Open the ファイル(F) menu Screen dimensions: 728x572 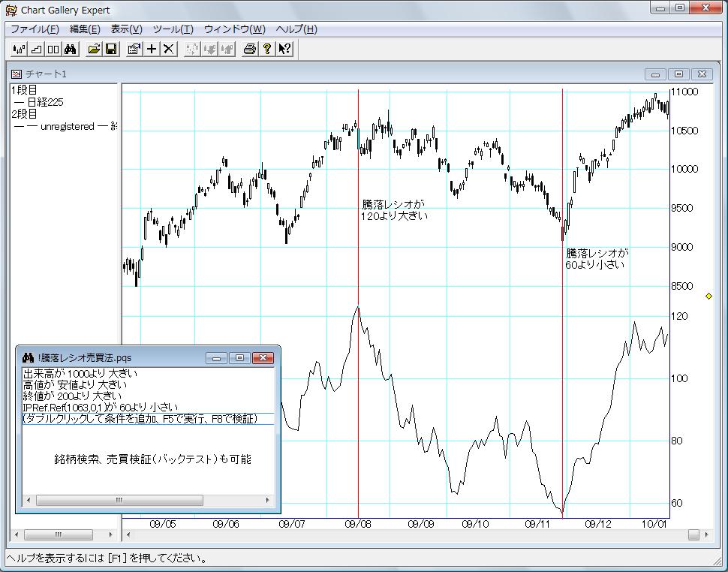click(35, 29)
